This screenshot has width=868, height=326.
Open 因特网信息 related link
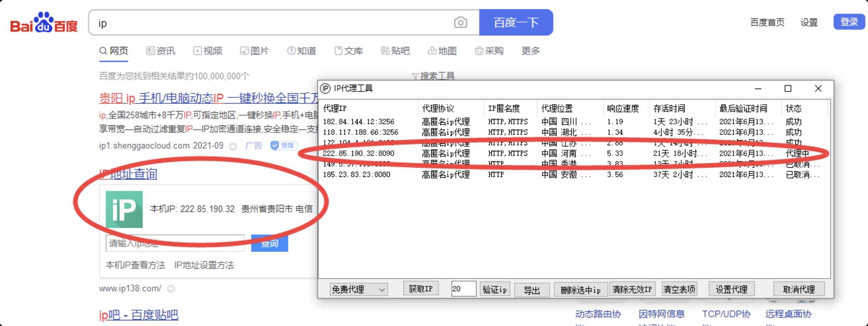[x=662, y=314]
